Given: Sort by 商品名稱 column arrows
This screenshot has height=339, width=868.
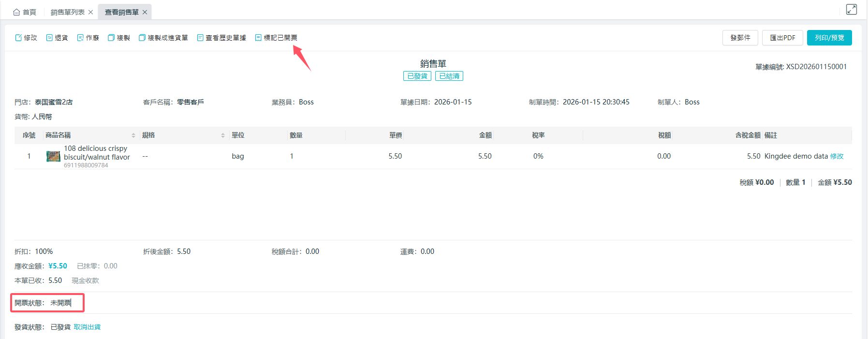Looking at the screenshot, I should (133, 135).
